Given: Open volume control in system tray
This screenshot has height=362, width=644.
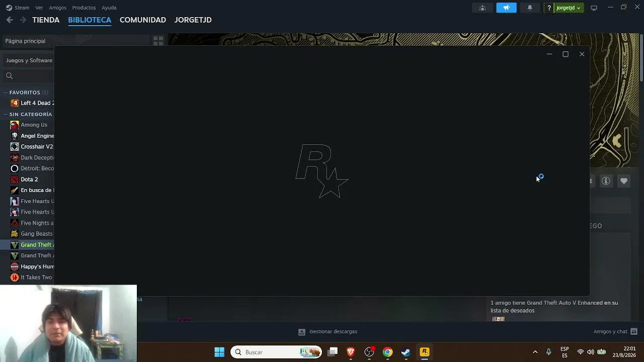Looking at the screenshot, I should pos(591,352).
